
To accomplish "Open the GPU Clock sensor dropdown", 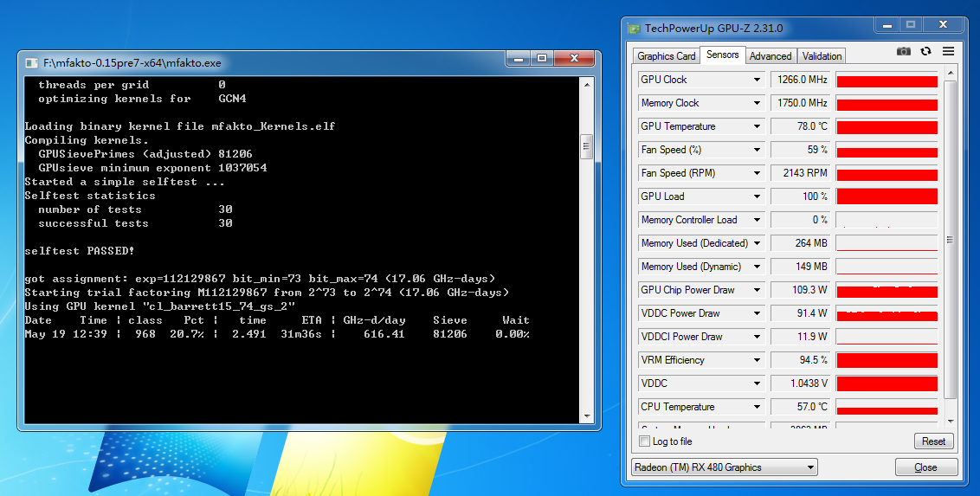I will click(x=757, y=80).
